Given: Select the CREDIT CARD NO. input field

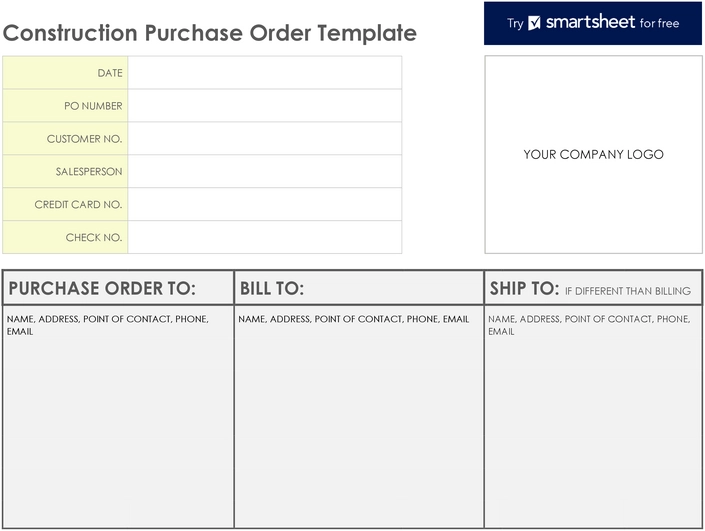Looking at the screenshot, I should 264,204.
